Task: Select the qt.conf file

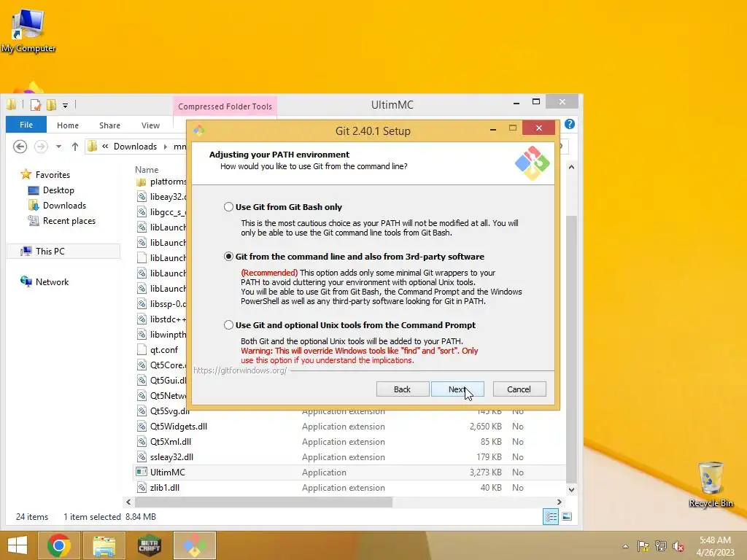Action: point(164,349)
